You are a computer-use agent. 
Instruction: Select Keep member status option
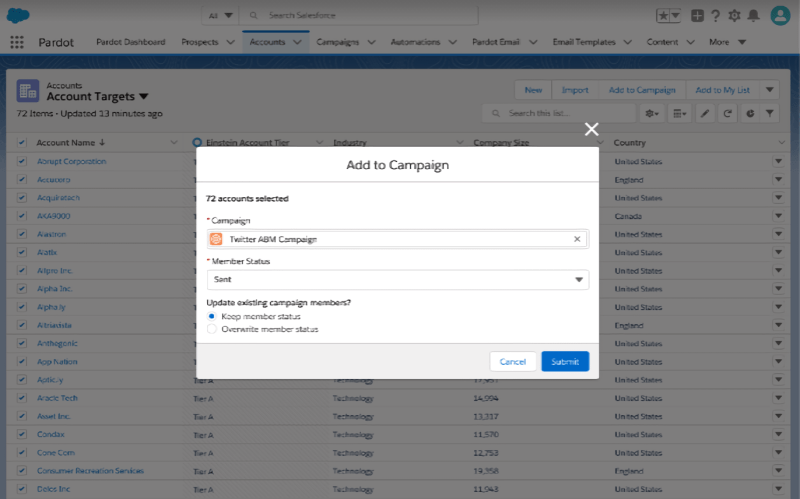point(212,316)
